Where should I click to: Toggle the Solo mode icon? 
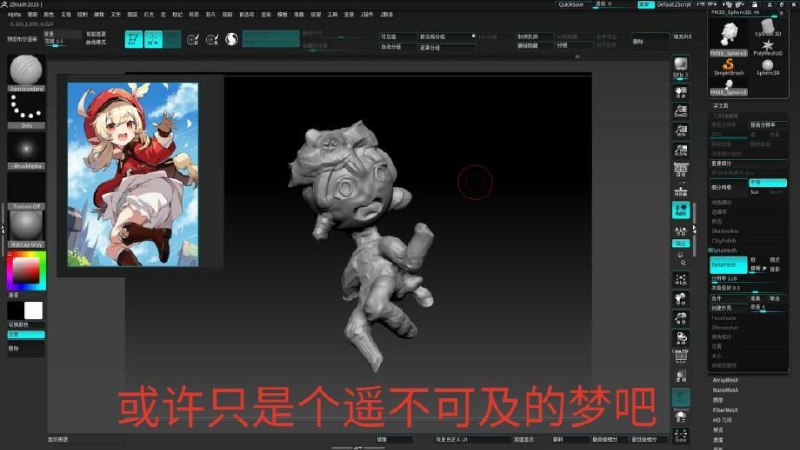(x=681, y=418)
